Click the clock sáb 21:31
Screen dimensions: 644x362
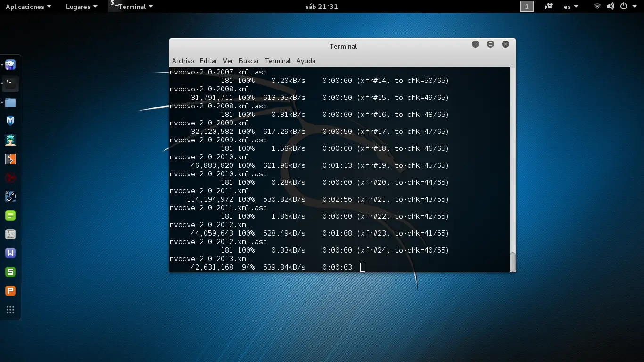322,7
